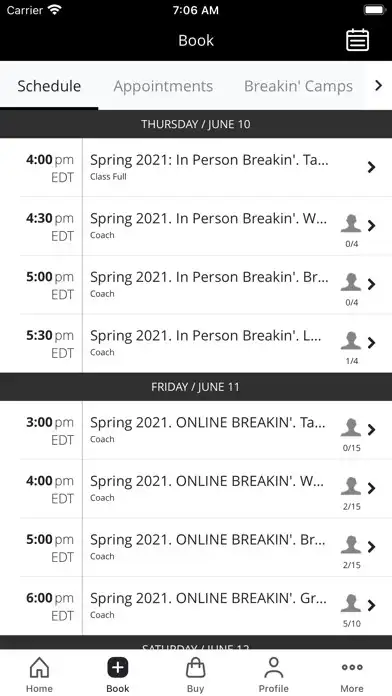Open the calendar icon in header
392x696 pixels.
click(x=357, y=40)
